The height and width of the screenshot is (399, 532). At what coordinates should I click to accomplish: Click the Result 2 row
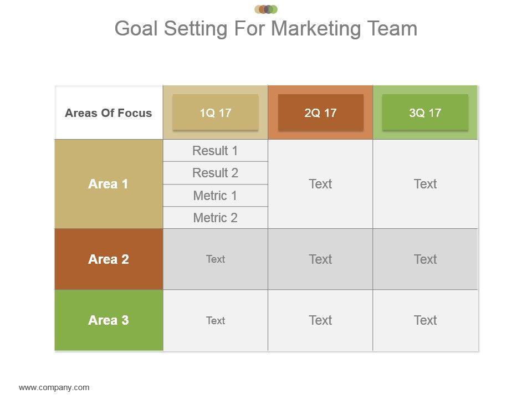(x=215, y=173)
